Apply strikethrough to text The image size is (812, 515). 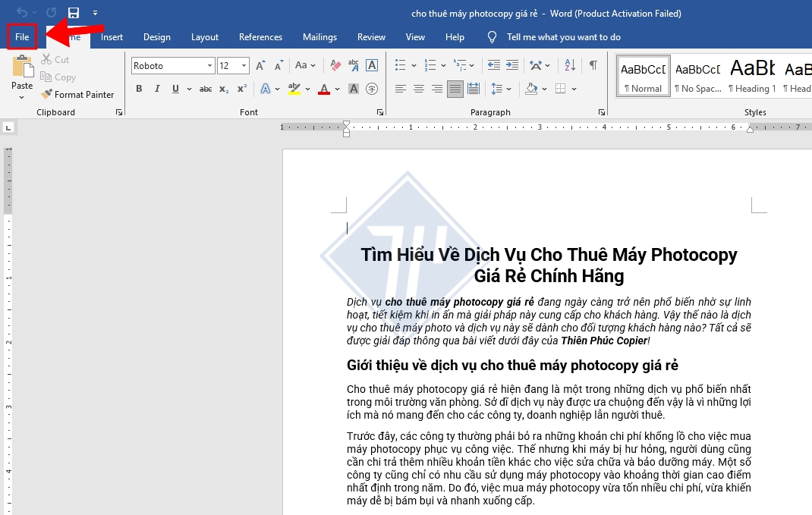click(x=206, y=89)
